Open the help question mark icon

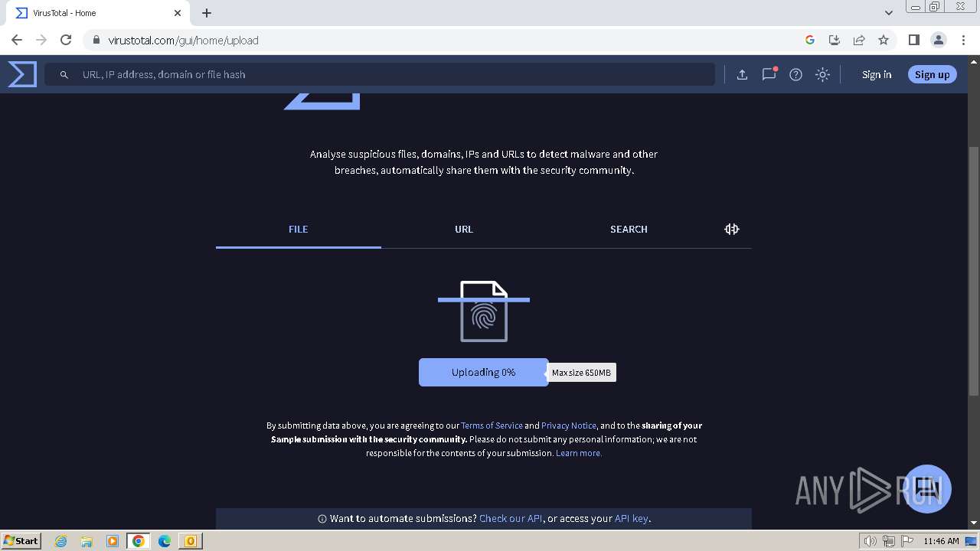tap(795, 74)
